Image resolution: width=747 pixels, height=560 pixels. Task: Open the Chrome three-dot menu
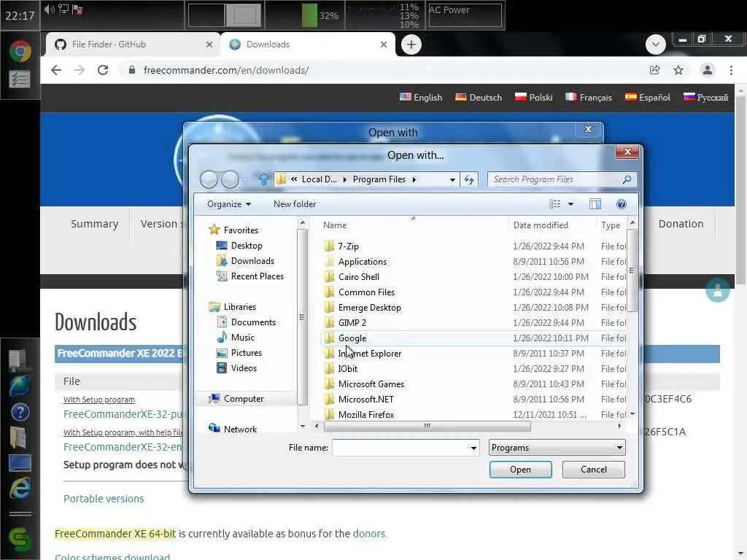click(731, 71)
